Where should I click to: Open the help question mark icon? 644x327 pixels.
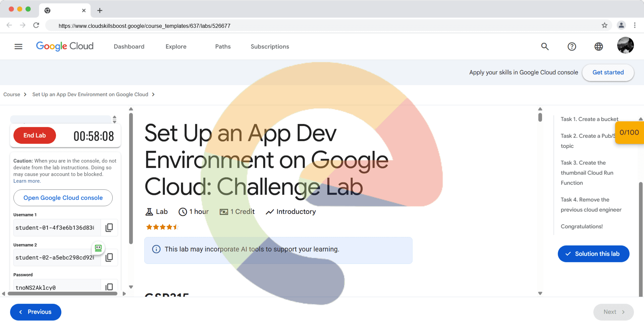click(572, 47)
